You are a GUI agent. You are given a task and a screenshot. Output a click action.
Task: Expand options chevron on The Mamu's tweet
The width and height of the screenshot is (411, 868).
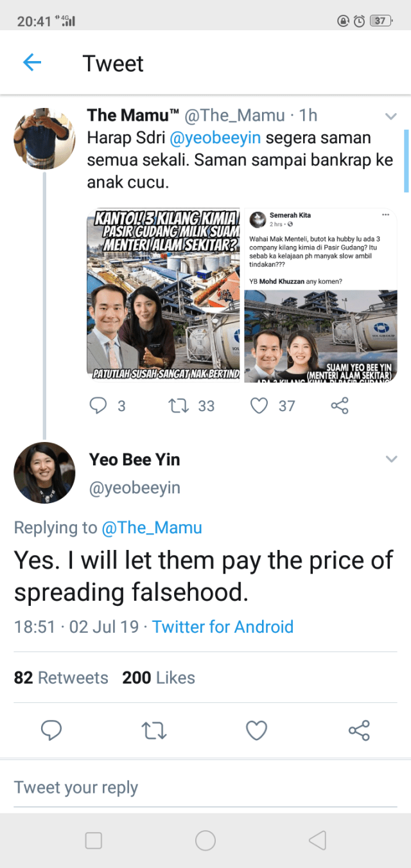click(x=390, y=116)
